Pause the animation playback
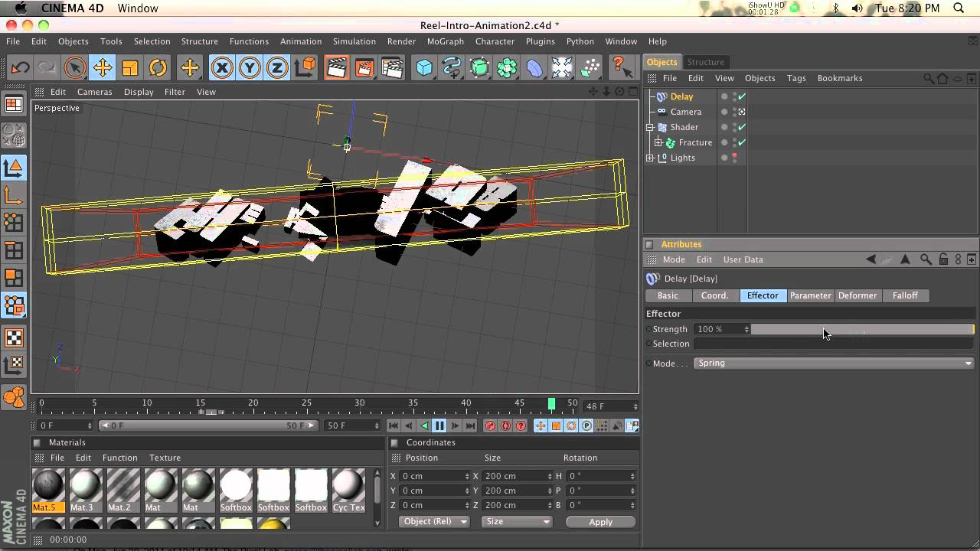 (x=439, y=425)
